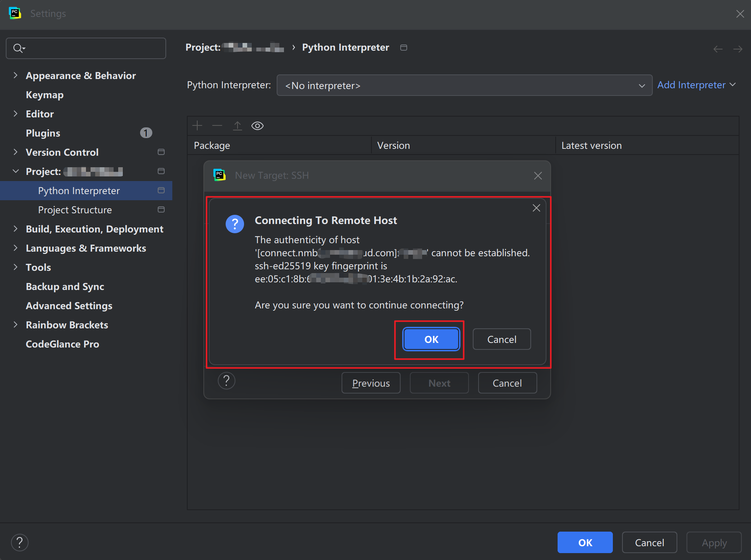
Task: Navigate back with left arrow
Action: (718, 49)
